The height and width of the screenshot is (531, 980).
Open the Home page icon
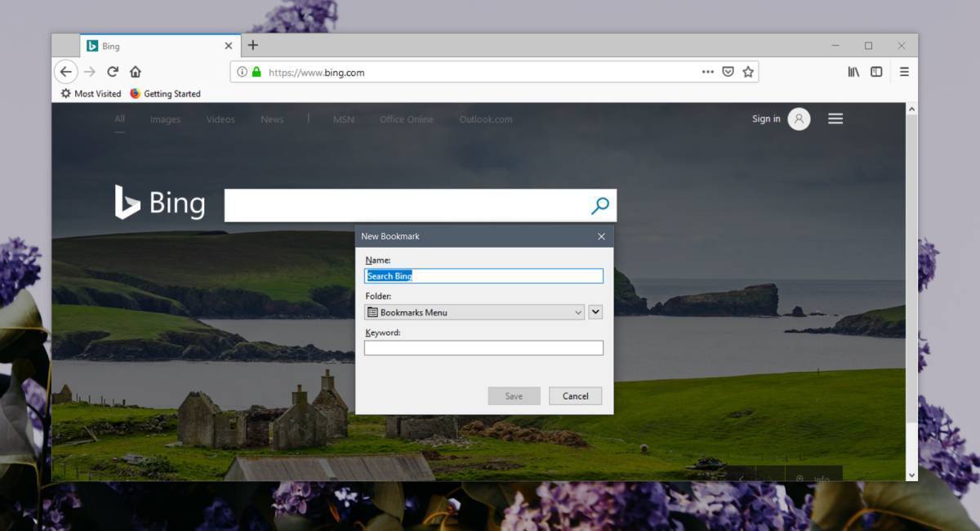(x=136, y=72)
